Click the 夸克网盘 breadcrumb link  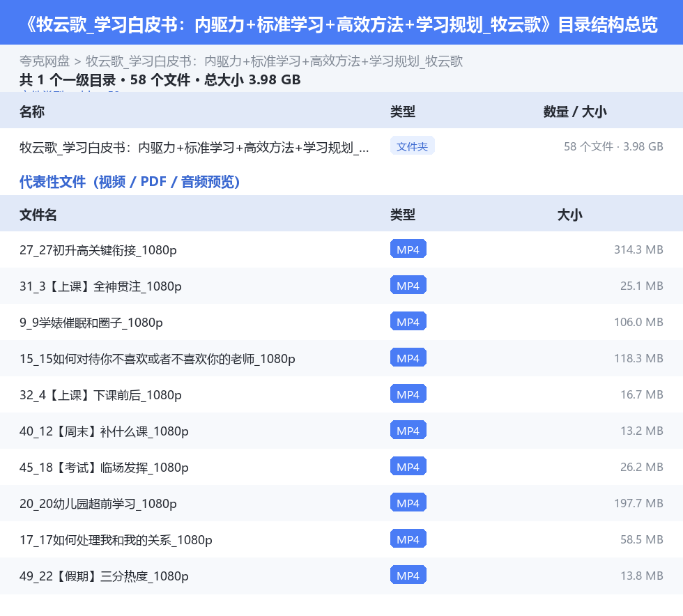pos(45,61)
